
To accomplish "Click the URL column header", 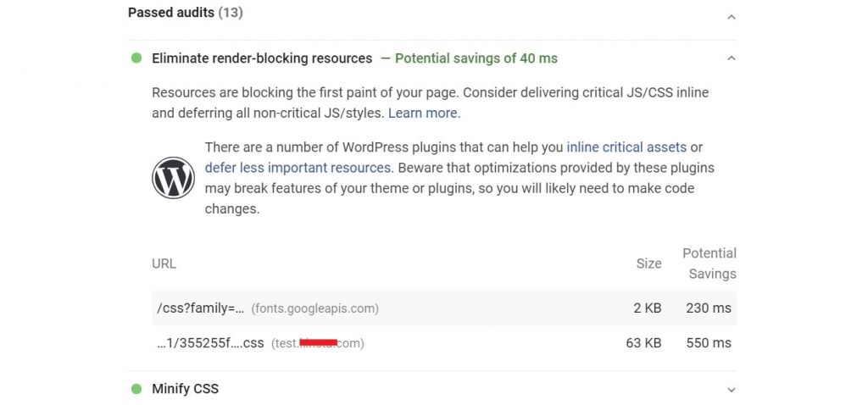I will click(x=164, y=264).
